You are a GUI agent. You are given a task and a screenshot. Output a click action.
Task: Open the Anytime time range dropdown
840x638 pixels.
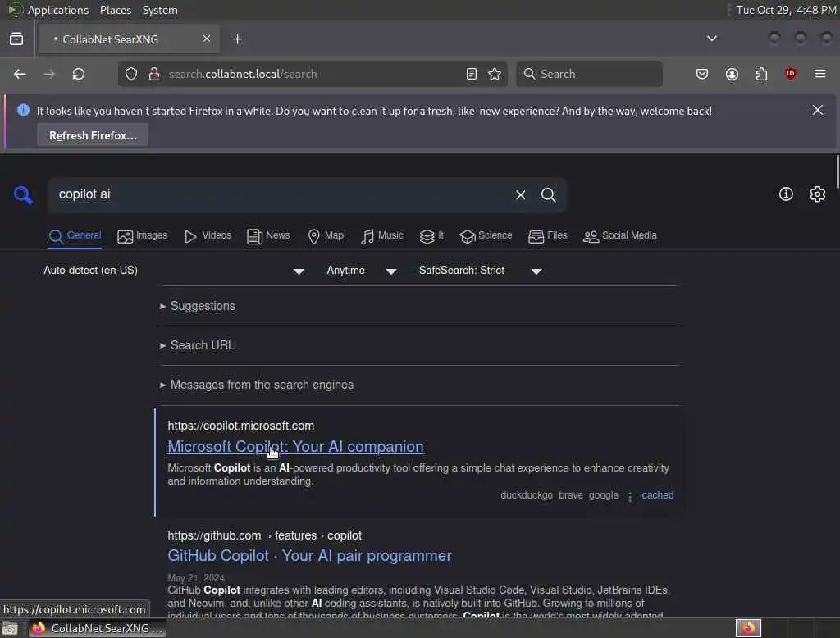pyautogui.click(x=362, y=271)
